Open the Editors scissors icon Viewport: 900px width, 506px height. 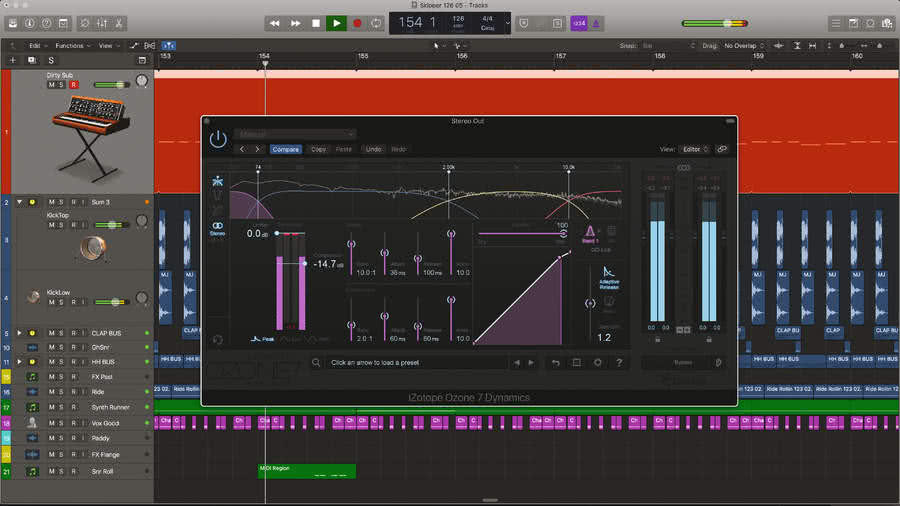pyautogui.click(x=118, y=24)
